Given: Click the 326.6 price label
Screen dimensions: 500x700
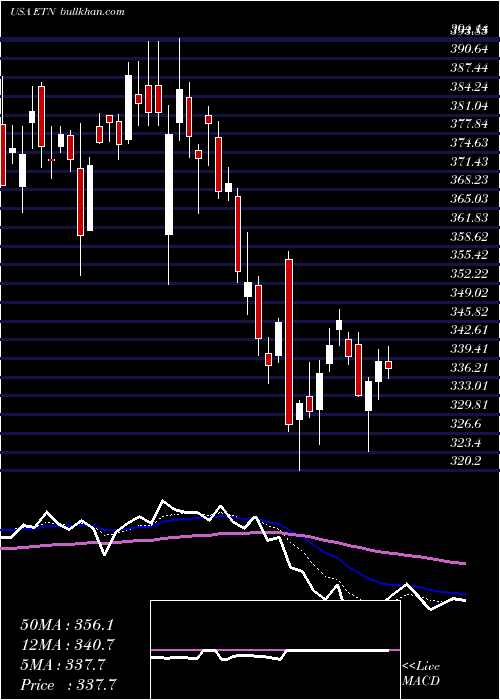Looking at the screenshot, I should click(x=466, y=423).
